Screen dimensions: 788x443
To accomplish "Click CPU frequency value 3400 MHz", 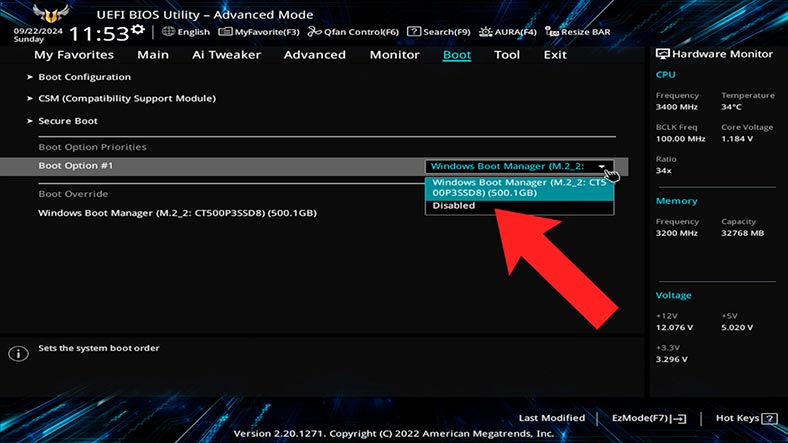I will pyautogui.click(x=676, y=107).
